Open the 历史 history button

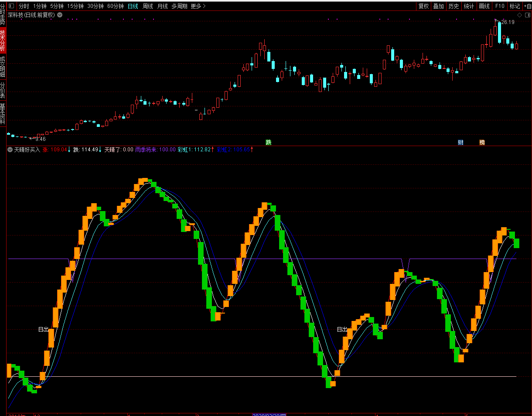coord(454,6)
